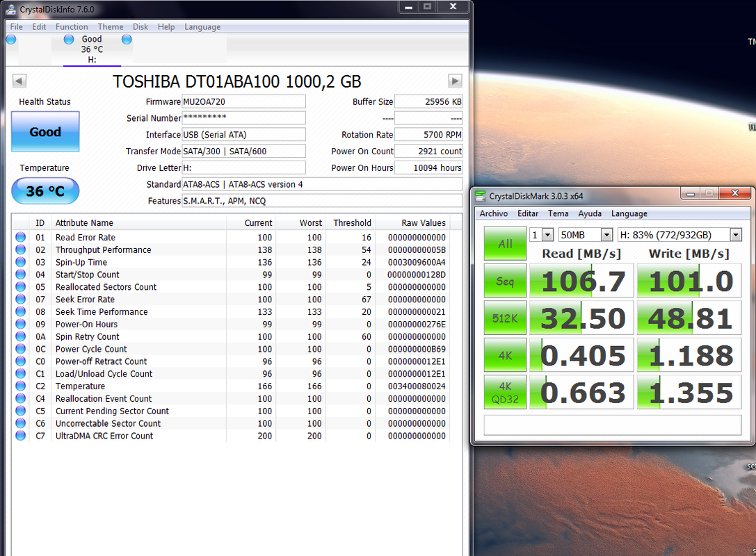The height and width of the screenshot is (556, 756).
Task: Click the Rotation Rate value 5700 RPM
Action: click(x=428, y=134)
